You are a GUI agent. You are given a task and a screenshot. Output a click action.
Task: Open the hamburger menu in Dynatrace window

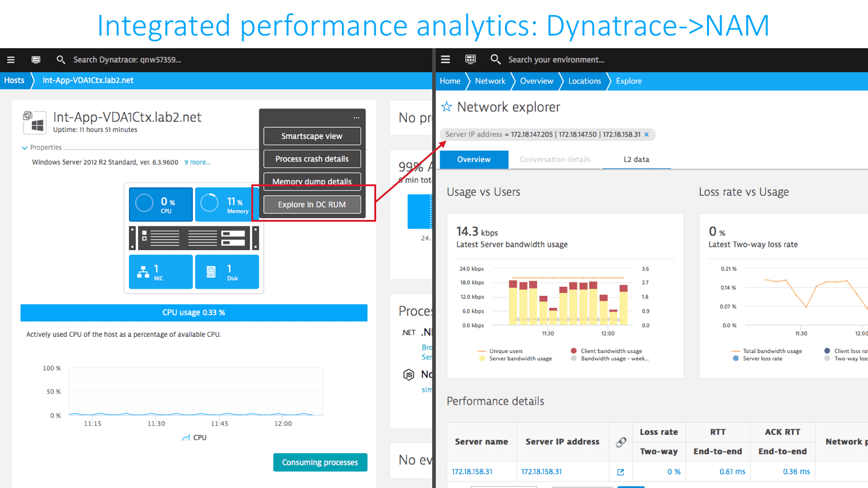tap(10, 60)
